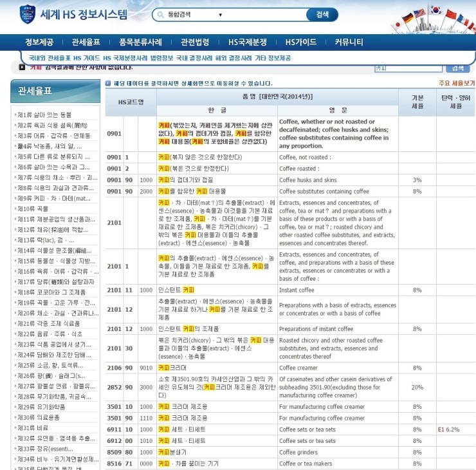Click the customs shield logo

click(x=28, y=14)
